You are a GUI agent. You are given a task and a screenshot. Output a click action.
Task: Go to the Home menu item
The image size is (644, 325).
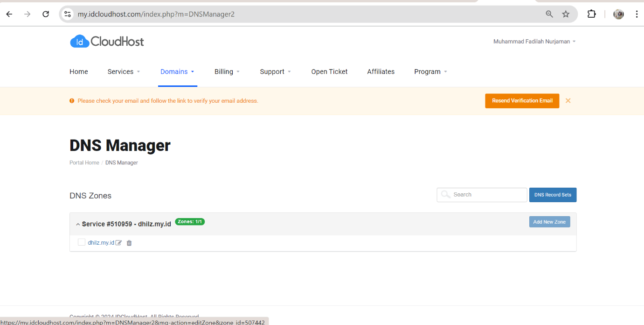coord(79,71)
